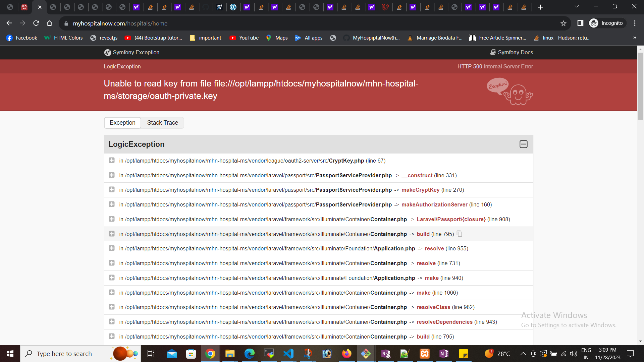This screenshot has height=362, width=644.
Task: Open the Marriage Biodata bookmark
Action: pos(435,38)
